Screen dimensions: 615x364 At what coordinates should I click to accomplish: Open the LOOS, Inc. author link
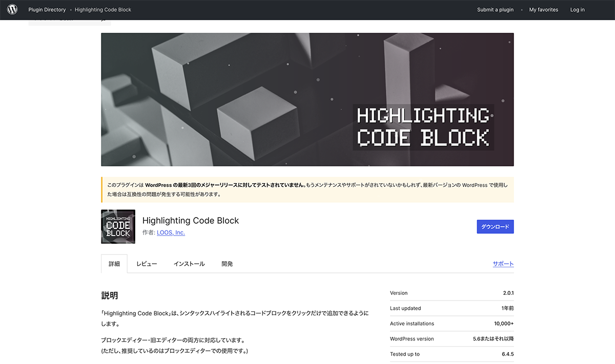coord(171,232)
